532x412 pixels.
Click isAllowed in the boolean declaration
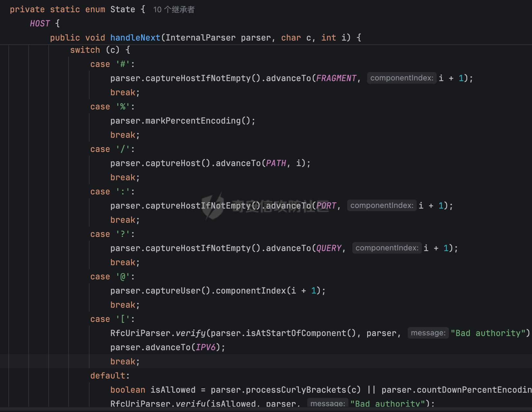tap(173, 390)
